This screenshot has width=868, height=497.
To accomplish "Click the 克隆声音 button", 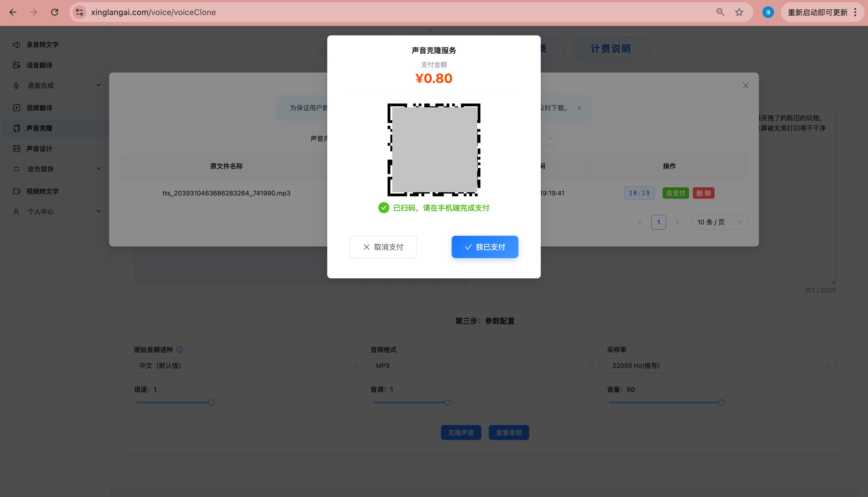I will pyautogui.click(x=461, y=433).
